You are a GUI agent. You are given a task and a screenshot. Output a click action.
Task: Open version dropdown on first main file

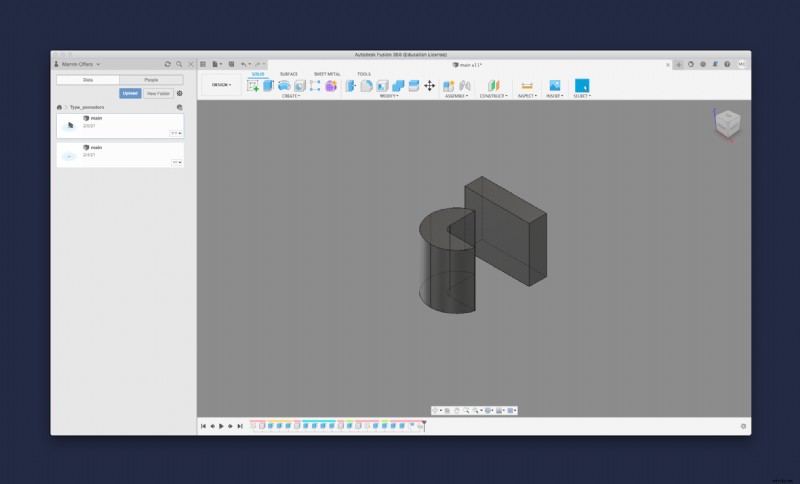click(176, 133)
